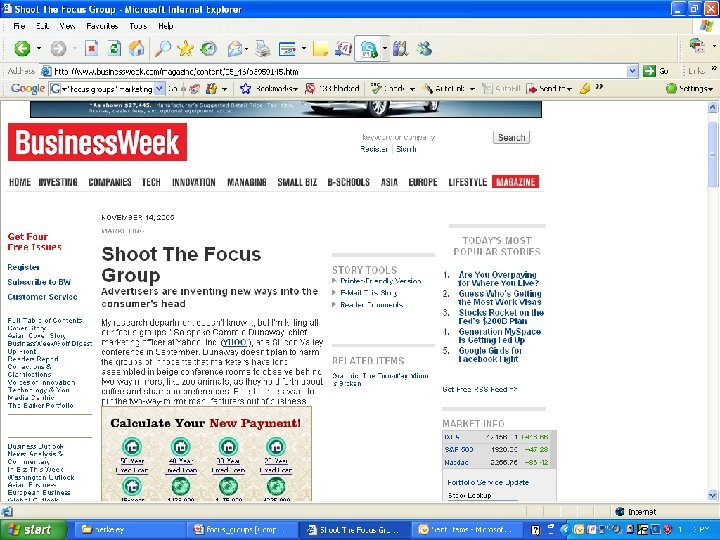Open the Customer Service link
This screenshot has width=720, height=540.
point(42,297)
